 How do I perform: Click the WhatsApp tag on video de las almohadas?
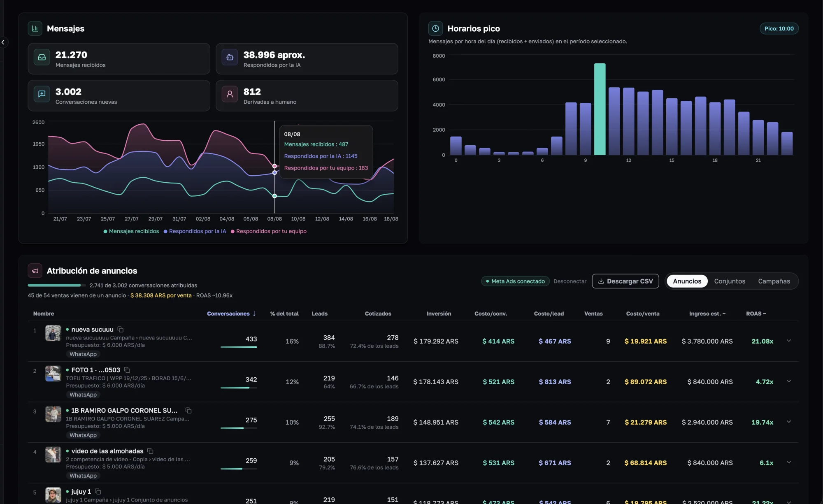(x=83, y=476)
